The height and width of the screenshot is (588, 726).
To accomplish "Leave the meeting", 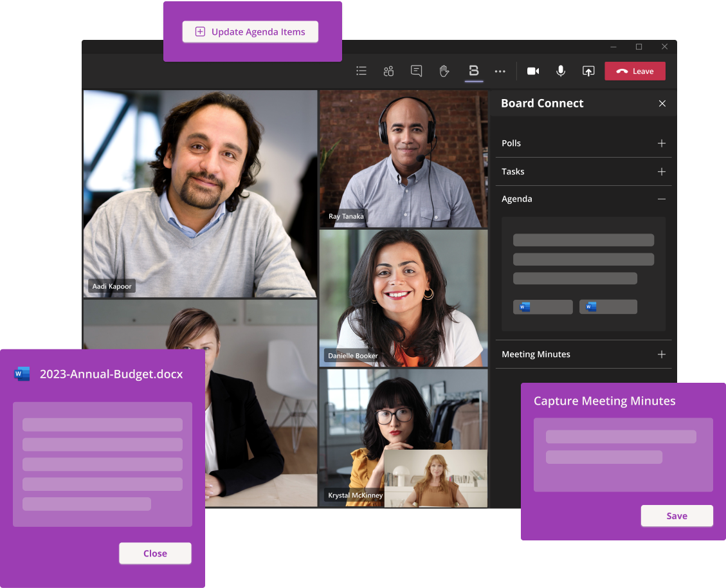I will (x=635, y=71).
